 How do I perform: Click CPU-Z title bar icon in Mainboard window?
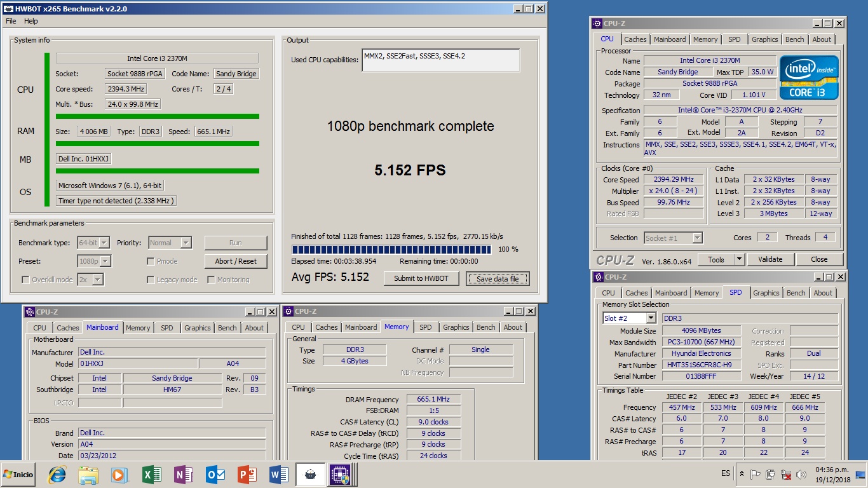(29, 311)
